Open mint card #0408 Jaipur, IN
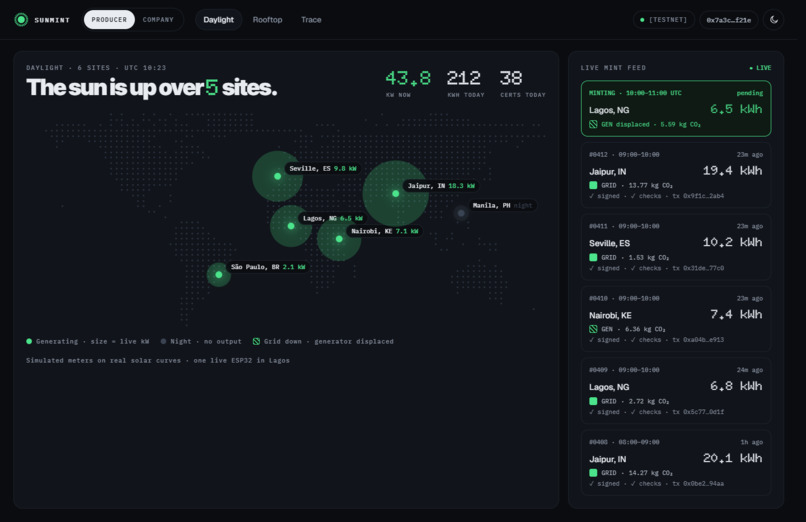This screenshot has height=522, width=806. 676,463
